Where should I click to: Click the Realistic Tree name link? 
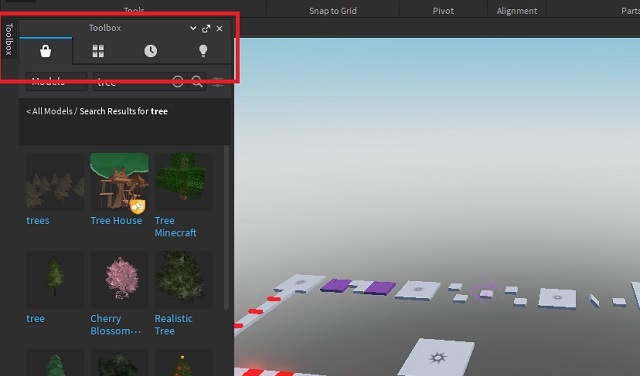pos(173,325)
